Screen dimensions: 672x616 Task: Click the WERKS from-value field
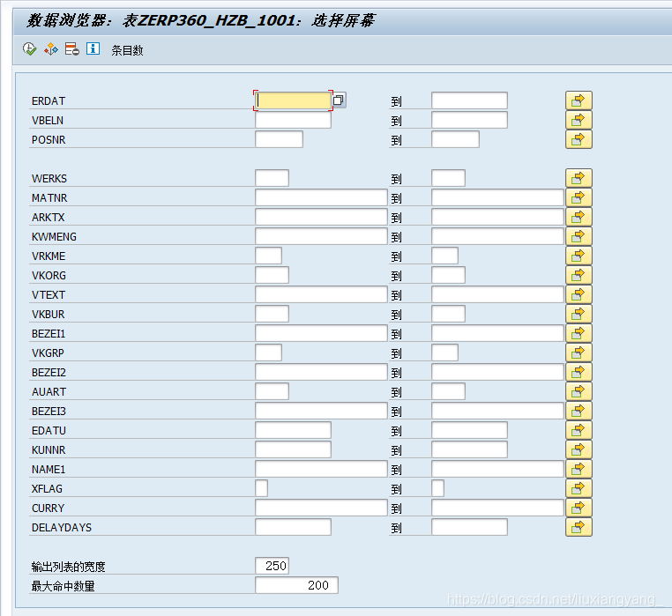(273, 178)
